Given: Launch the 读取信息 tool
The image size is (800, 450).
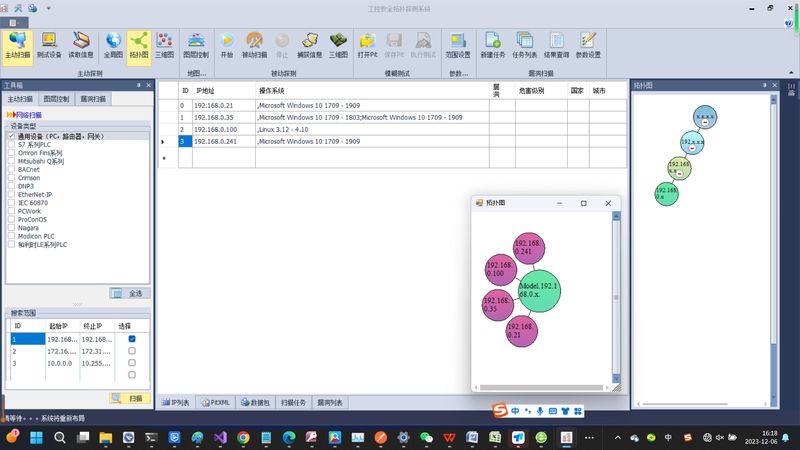Looking at the screenshot, I should (81, 46).
